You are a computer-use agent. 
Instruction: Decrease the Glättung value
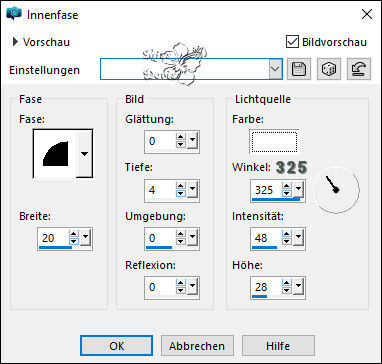[181, 145]
